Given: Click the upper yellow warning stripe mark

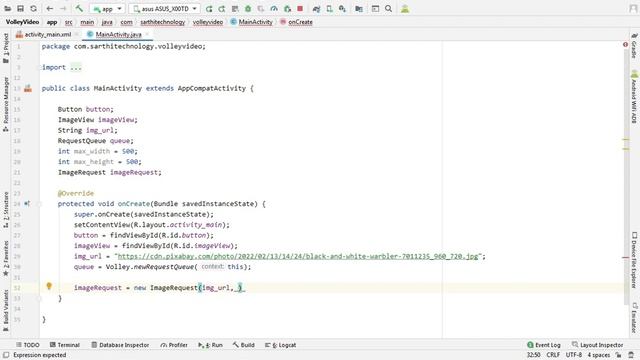Looking at the screenshot, I should [626, 140].
